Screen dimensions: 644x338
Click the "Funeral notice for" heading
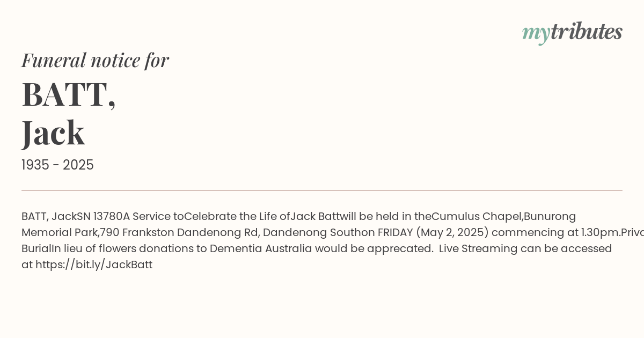tap(95, 60)
